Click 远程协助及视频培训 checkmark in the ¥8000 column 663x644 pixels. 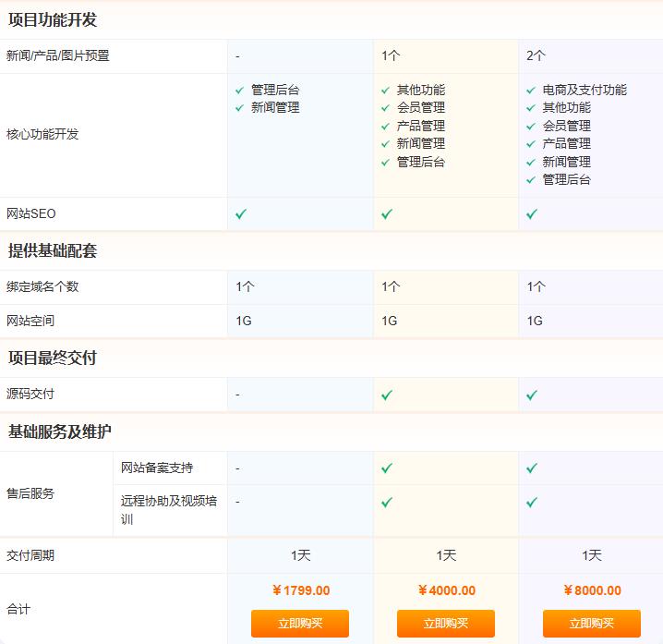[532, 503]
